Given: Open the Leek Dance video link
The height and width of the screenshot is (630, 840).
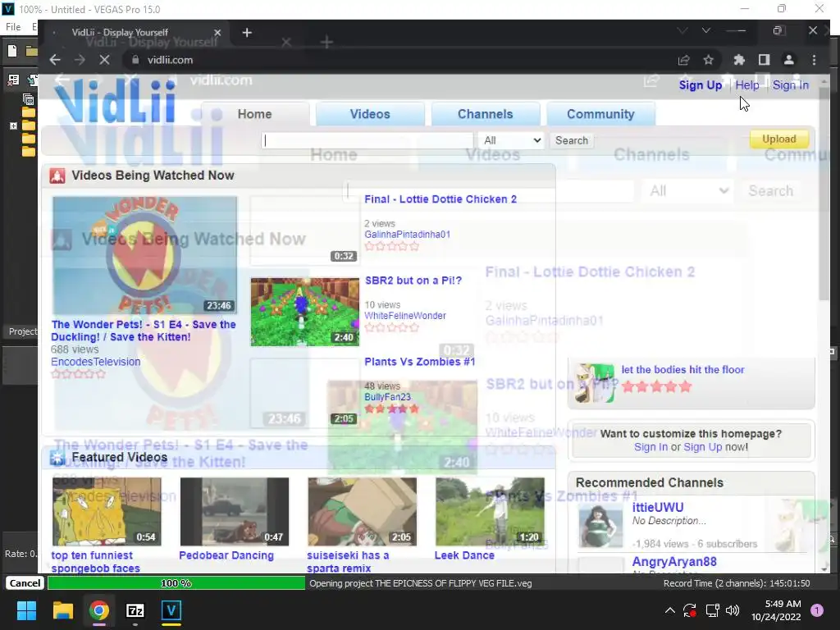Looking at the screenshot, I should (464, 555).
